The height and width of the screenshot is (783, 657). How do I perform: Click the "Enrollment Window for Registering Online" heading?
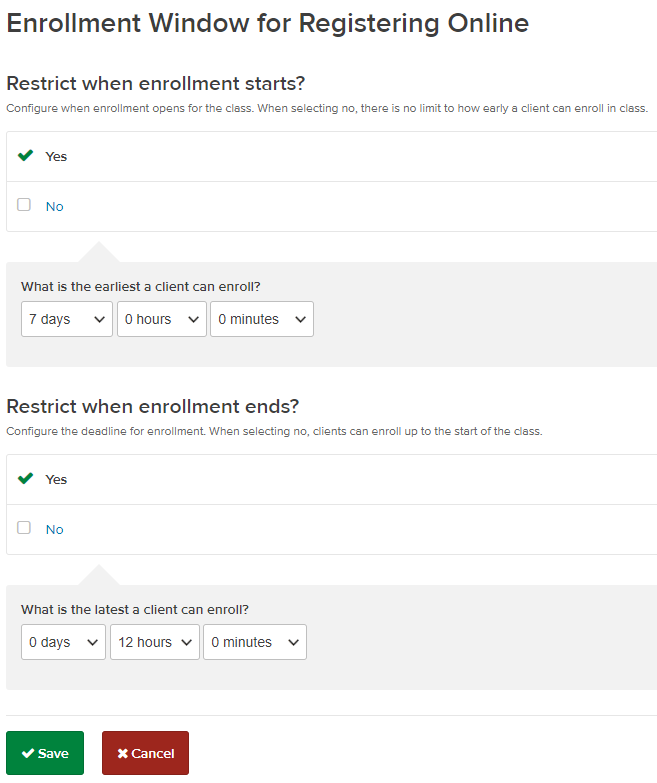[268, 23]
